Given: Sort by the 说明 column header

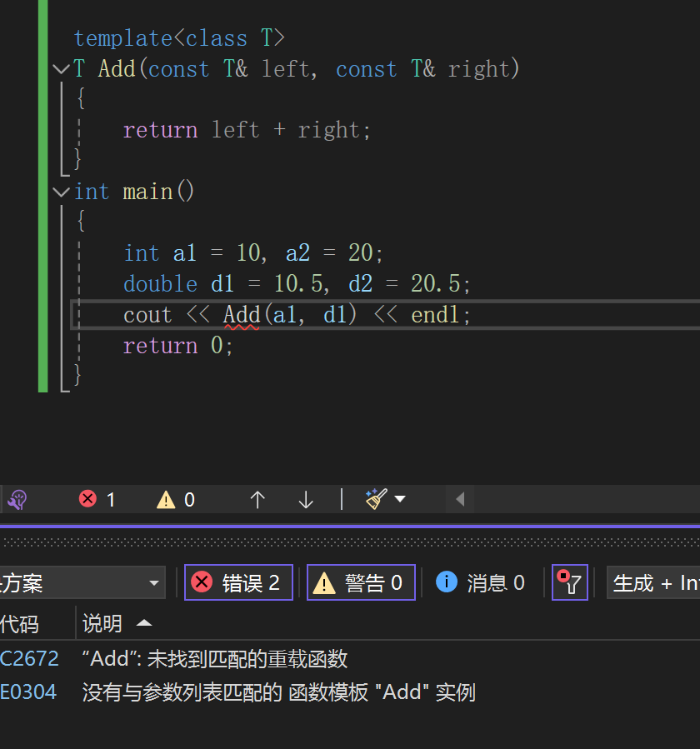Looking at the screenshot, I should click(x=117, y=623).
